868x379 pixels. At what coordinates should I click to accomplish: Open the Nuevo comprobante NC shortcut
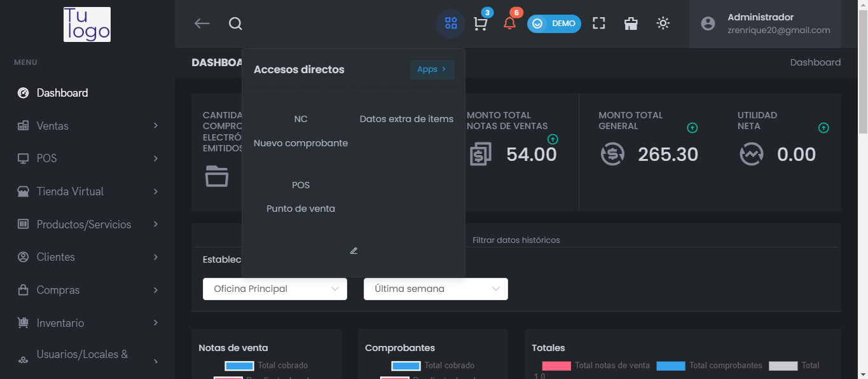click(x=300, y=130)
